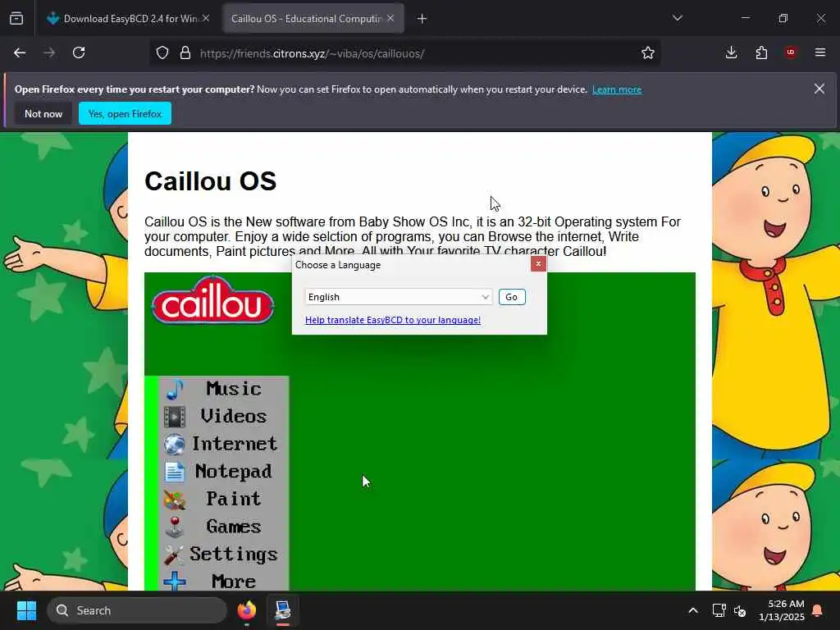Click the Notepad document icon

tap(175, 472)
